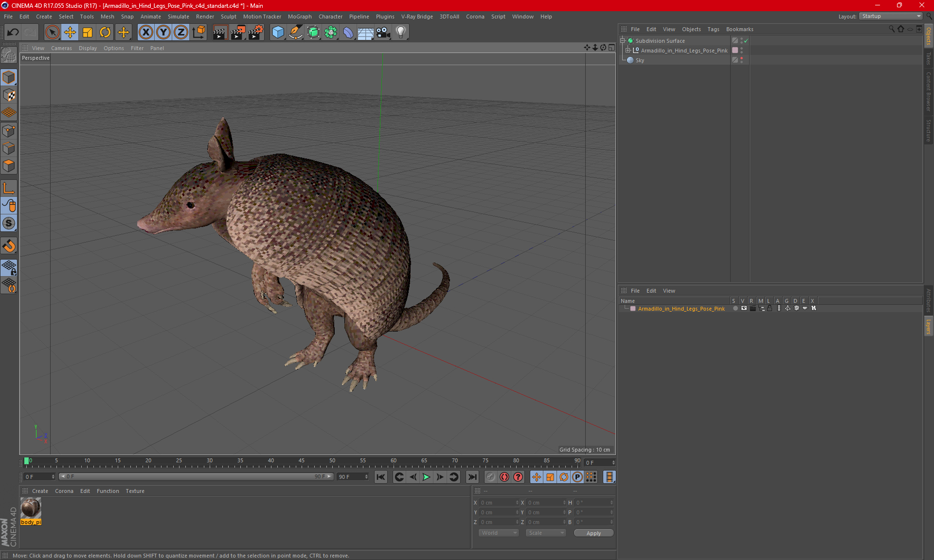Add a Floor environment object

(x=366, y=33)
